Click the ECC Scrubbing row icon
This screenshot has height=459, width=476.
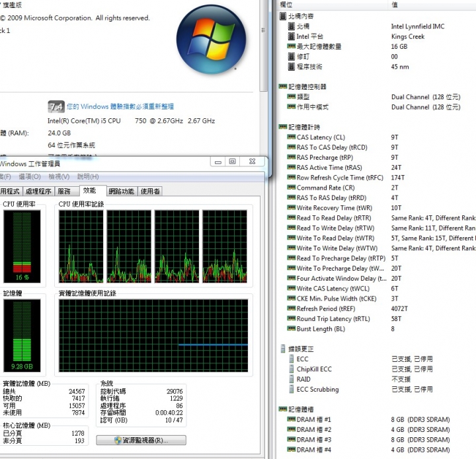(292, 389)
